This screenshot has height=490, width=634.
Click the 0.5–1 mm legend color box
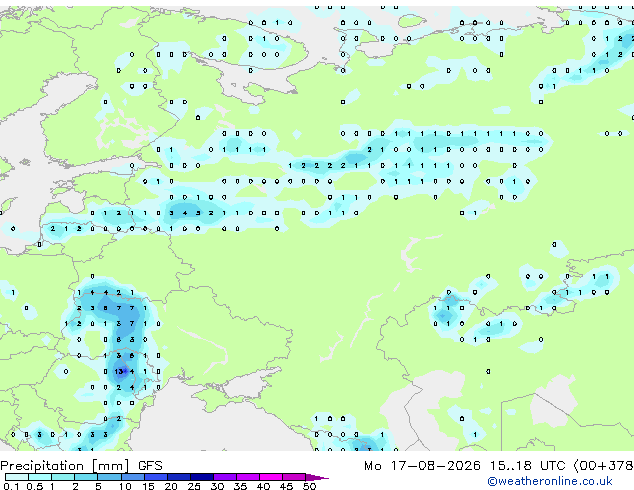coord(40,477)
